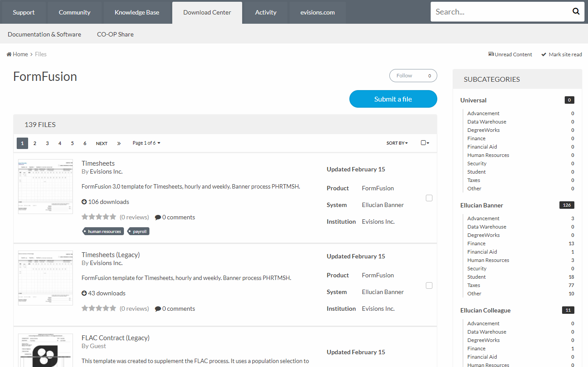This screenshot has width=588, height=367.
Task: Open Student under Ellucian Banner
Action: tap(476, 277)
